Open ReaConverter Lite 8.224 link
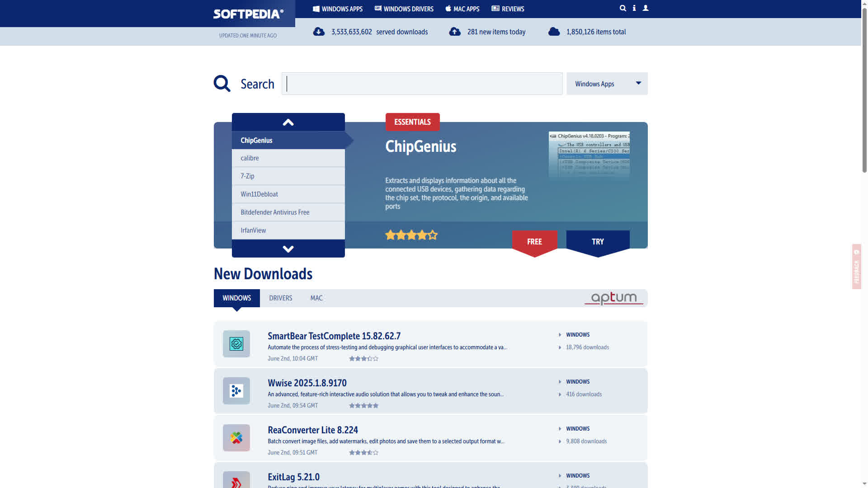Image resolution: width=868 pixels, height=488 pixels. click(x=313, y=430)
